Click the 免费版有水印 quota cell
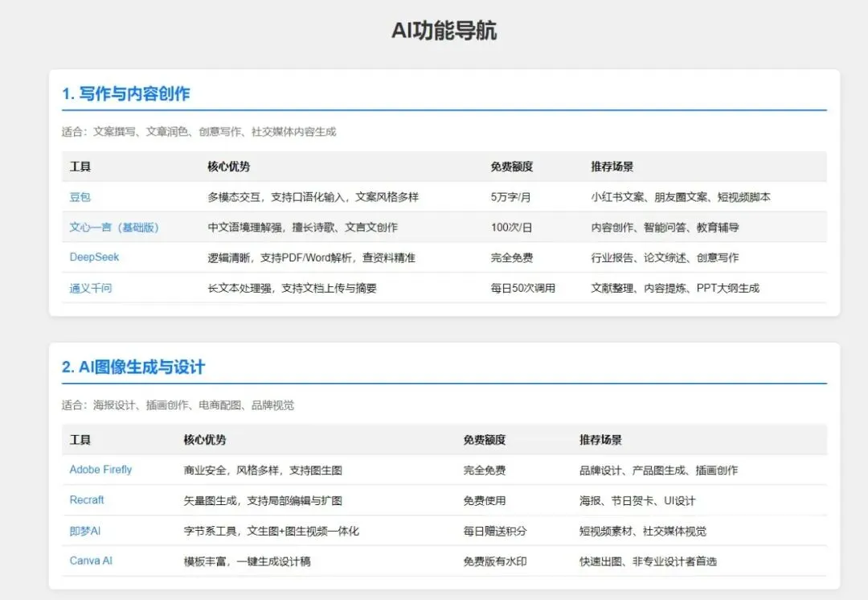 495,561
